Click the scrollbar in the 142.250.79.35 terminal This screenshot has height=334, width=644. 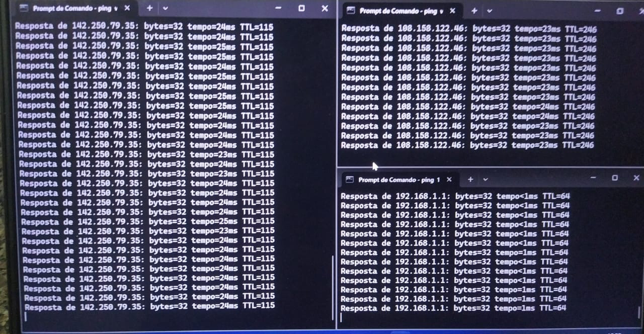click(333, 287)
